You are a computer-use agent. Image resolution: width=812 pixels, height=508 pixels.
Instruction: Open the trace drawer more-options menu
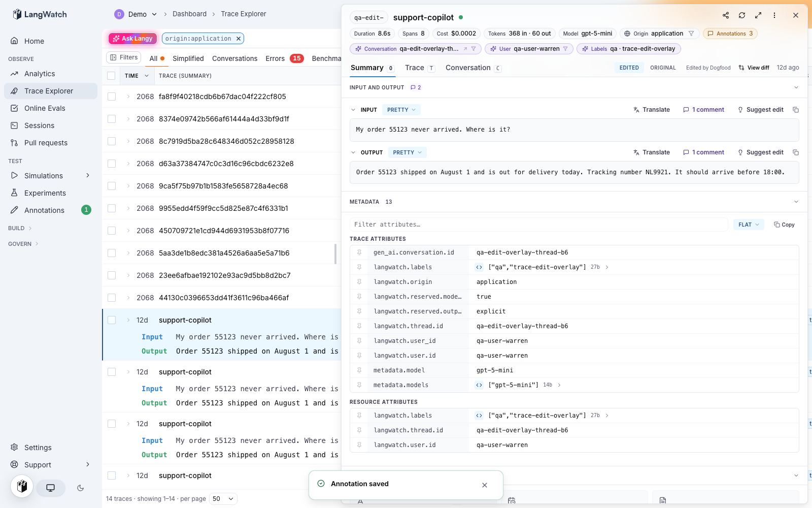tap(774, 15)
